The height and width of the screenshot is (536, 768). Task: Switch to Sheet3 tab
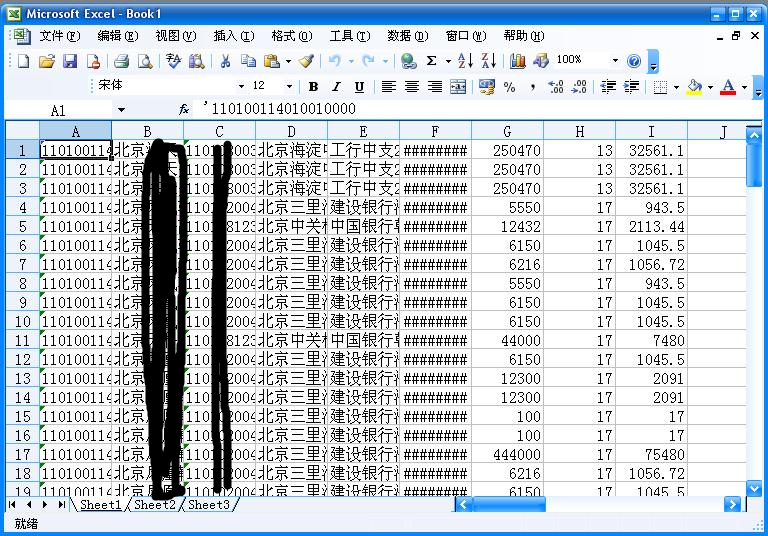[209, 504]
